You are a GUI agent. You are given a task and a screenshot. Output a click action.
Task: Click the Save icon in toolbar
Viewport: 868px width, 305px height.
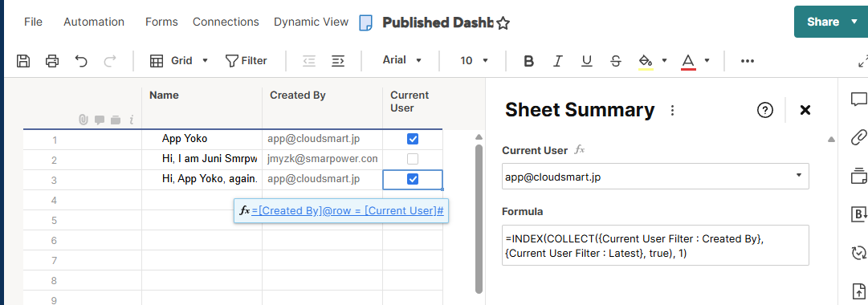click(23, 61)
